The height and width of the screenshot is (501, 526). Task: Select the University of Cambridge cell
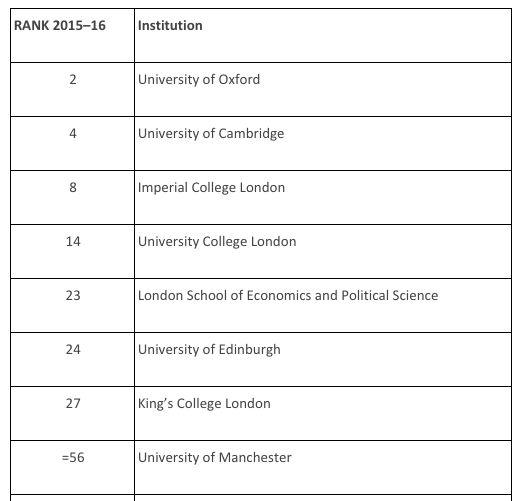pos(323,144)
